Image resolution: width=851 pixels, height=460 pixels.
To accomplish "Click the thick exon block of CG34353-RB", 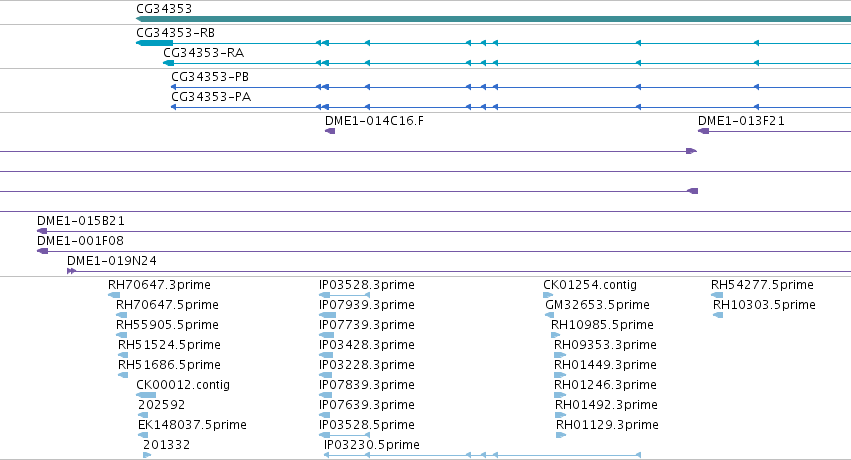I will tap(155, 43).
